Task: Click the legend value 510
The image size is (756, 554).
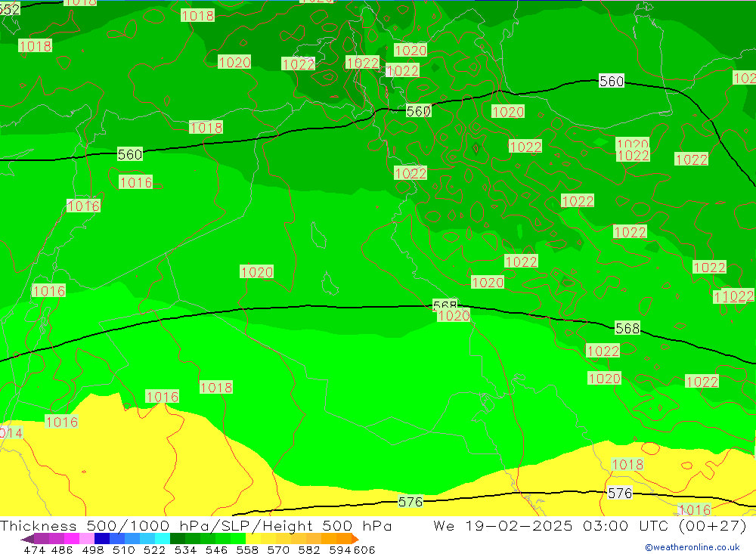Action: pyautogui.click(x=124, y=549)
